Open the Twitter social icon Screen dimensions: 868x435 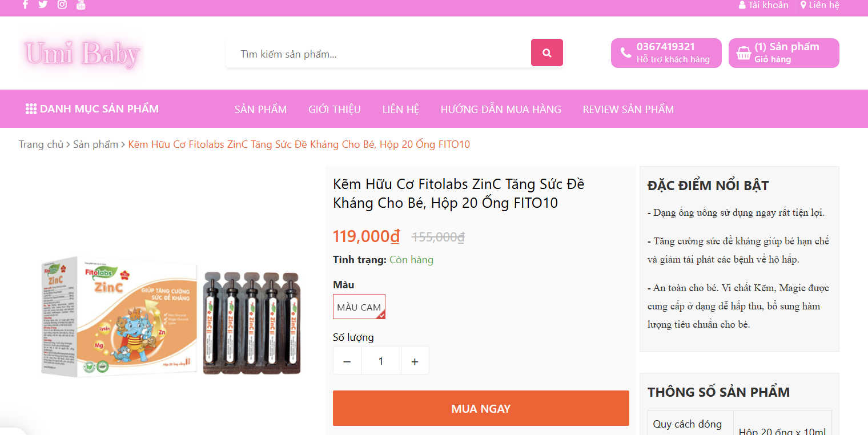pyautogui.click(x=43, y=5)
